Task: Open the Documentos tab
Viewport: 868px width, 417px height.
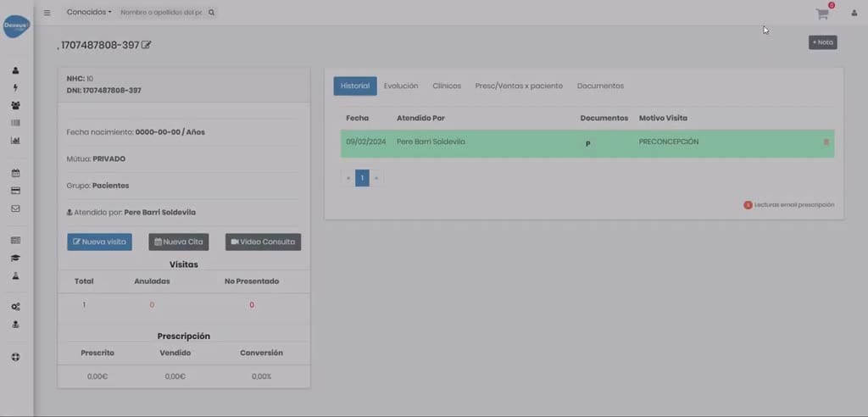Action: click(x=600, y=86)
